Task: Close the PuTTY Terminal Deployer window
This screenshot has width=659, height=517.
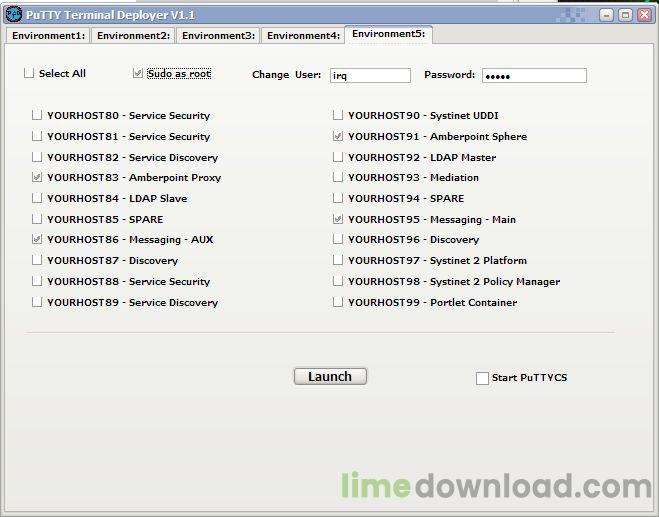Action: click(644, 15)
